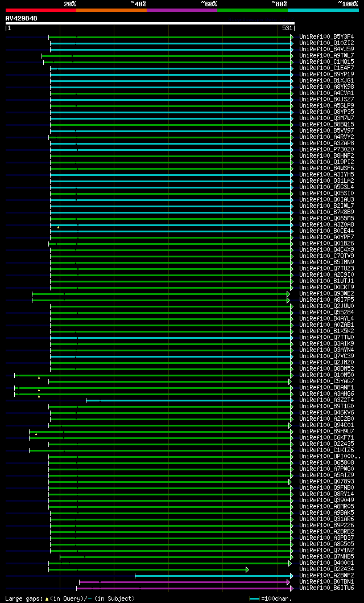Click the UniRef100_A3Z2T4 label

point(327,400)
